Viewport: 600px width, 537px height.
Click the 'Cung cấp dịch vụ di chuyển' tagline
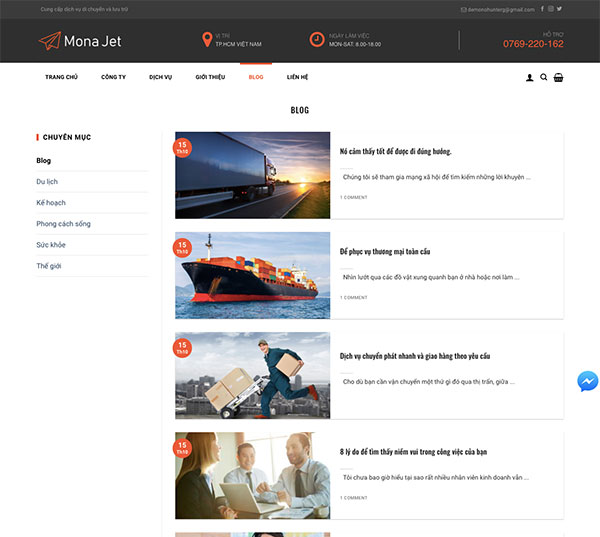coord(84,9)
